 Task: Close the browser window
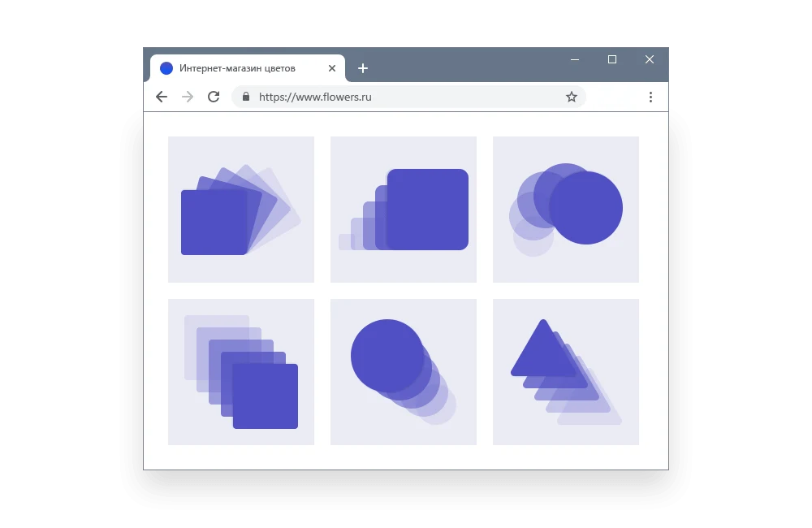pyautogui.click(x=650, y=59)
